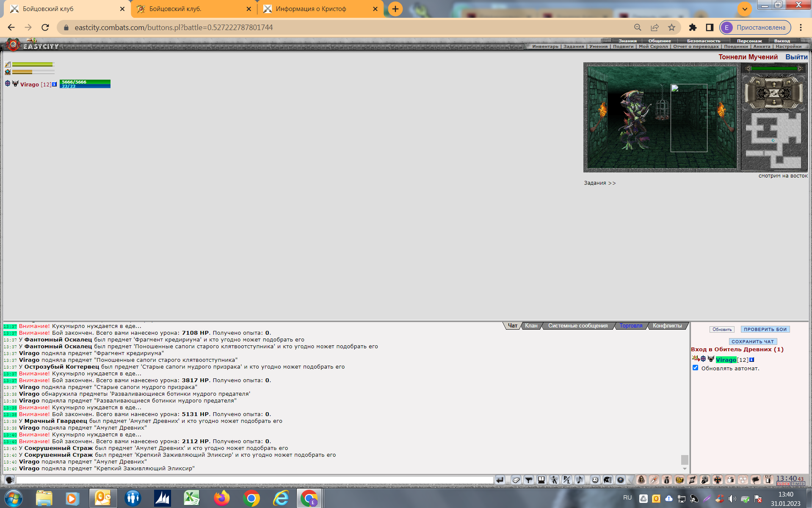Open the Chrome three-dot menu

(801, 28)
